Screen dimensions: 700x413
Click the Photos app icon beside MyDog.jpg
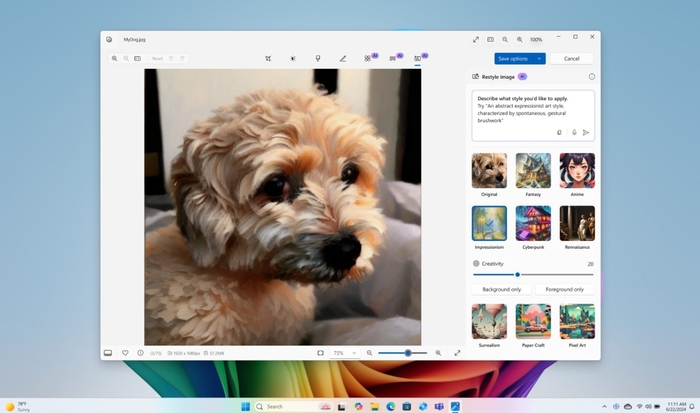click(x=109, y=39)
